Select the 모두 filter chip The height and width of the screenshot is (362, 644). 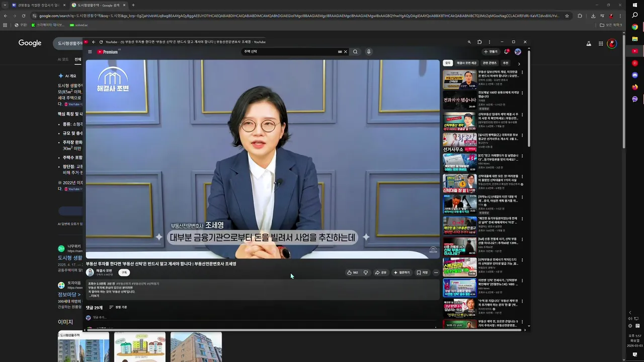[x=448, y=63]
